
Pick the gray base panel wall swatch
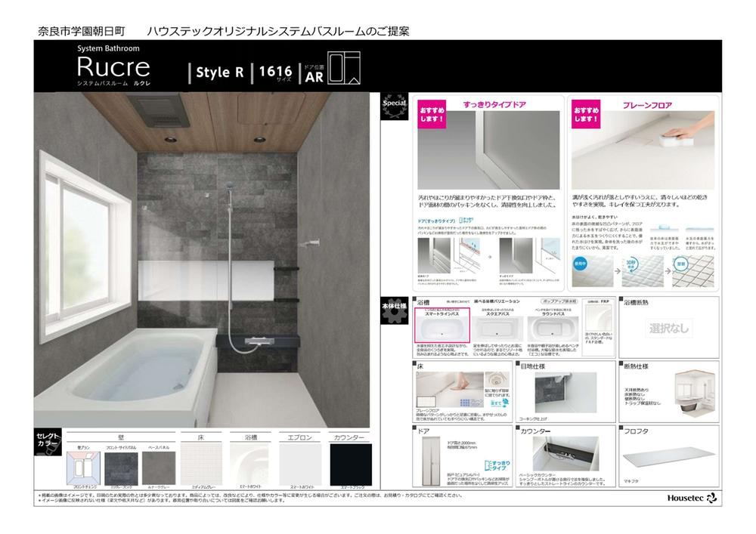(159, 468)
